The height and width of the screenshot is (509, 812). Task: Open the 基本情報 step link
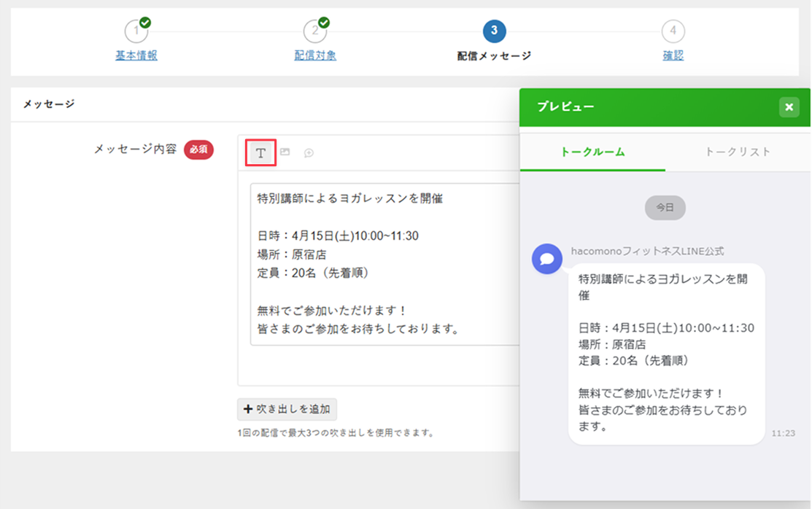point(136,55)
